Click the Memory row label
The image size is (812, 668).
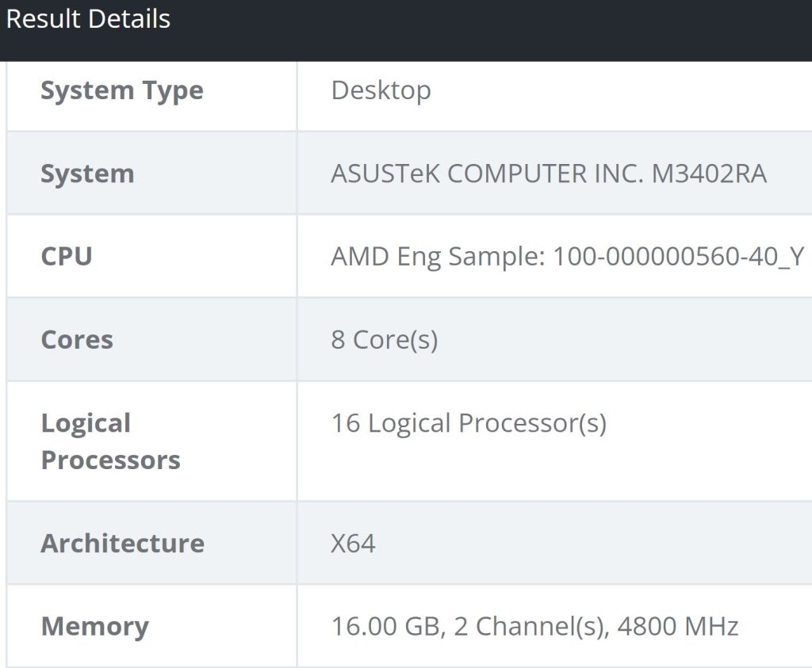(x=94, y=627)
